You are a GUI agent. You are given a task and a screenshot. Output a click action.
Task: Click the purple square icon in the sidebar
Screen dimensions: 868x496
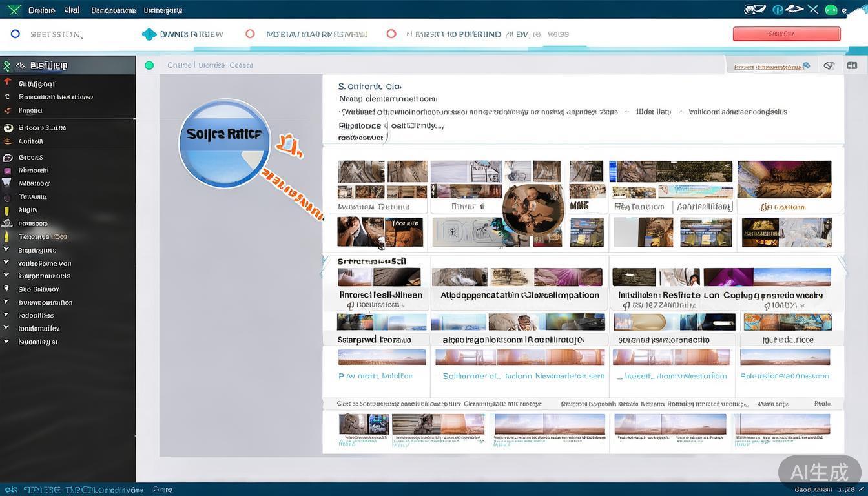click(x=8, y=170)
